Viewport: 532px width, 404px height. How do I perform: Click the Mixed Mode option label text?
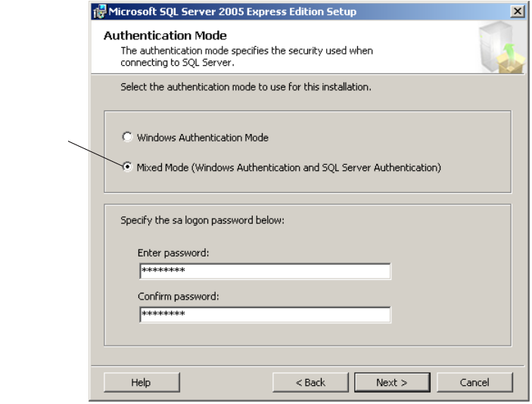tap(288, 167)
